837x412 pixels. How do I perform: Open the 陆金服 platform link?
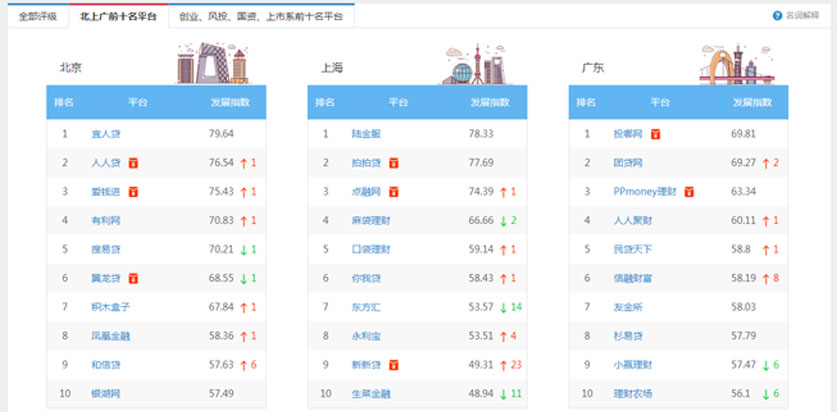[x=367, y=134]
